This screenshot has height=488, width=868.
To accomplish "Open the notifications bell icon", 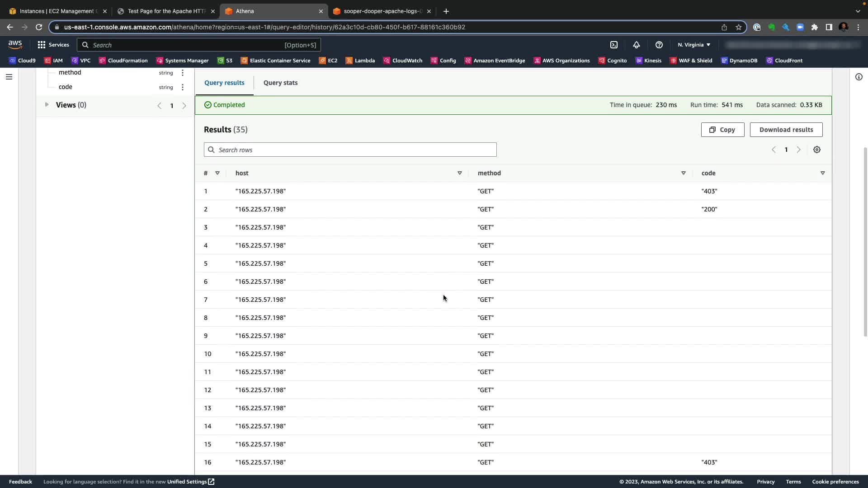I will click(636, 45).
